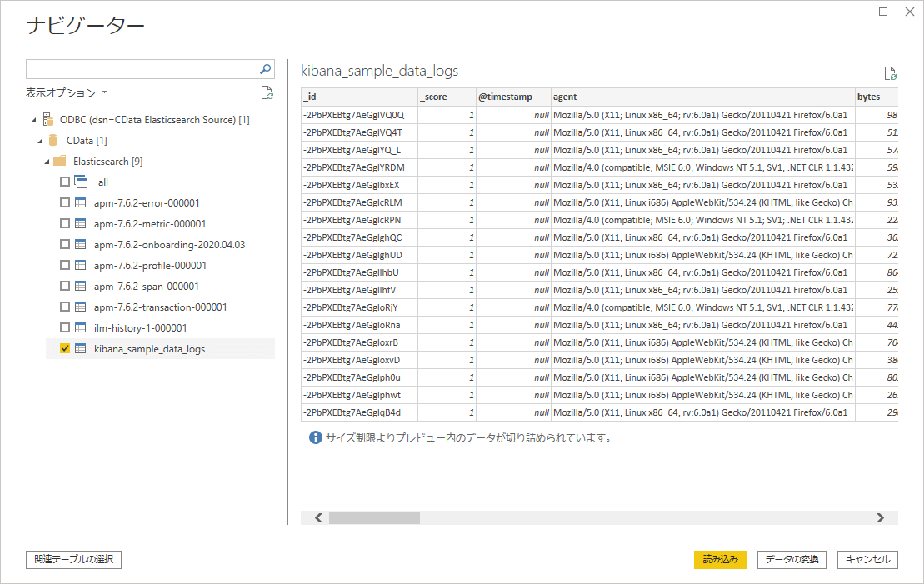
Task: Check the apm-7.6.2-error-000001 checkbox
Action: [65, 203]
